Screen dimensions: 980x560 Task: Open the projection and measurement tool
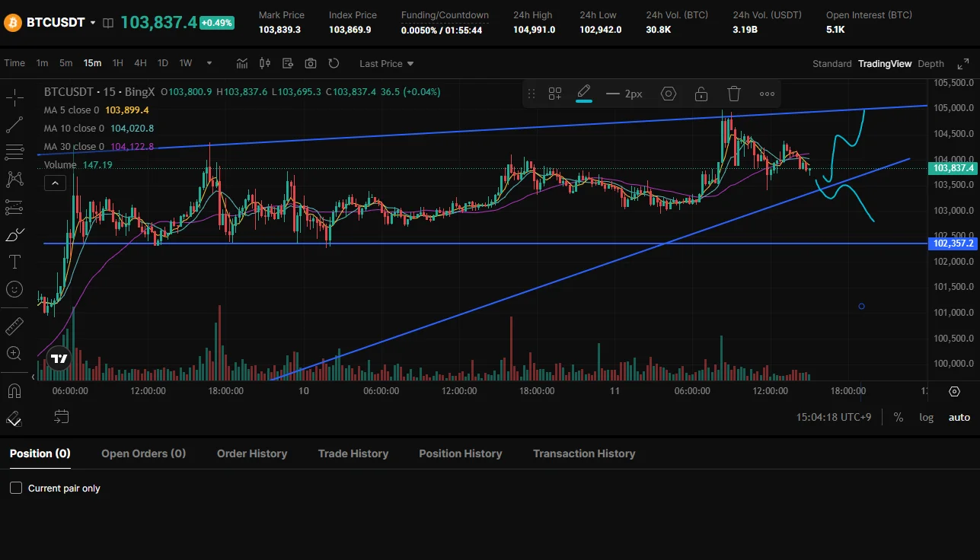(x=14, y=207)
